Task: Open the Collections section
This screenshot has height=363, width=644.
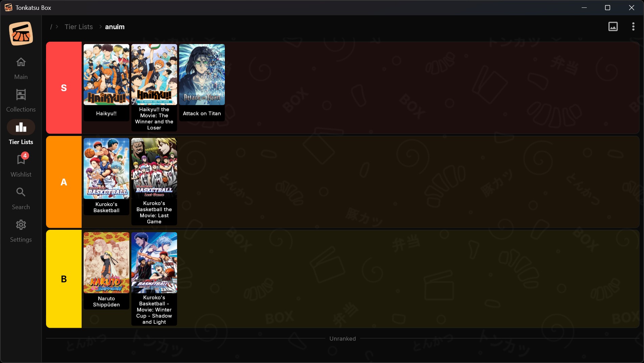Action: 20,100
